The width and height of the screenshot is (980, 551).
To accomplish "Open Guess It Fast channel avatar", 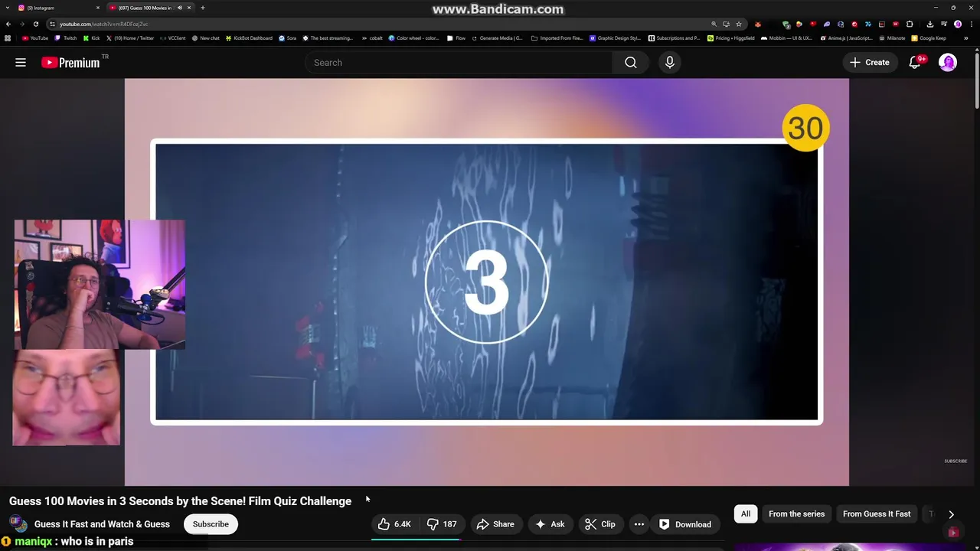I will tap(18, 524).
